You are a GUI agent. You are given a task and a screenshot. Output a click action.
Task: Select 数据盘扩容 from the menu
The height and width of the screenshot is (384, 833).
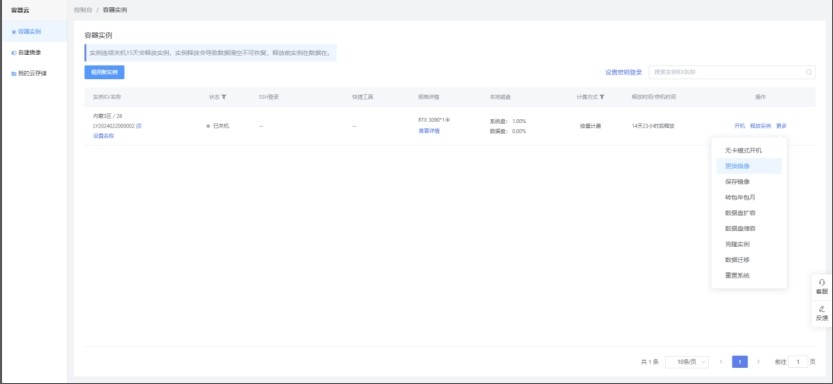coord(749,213)
